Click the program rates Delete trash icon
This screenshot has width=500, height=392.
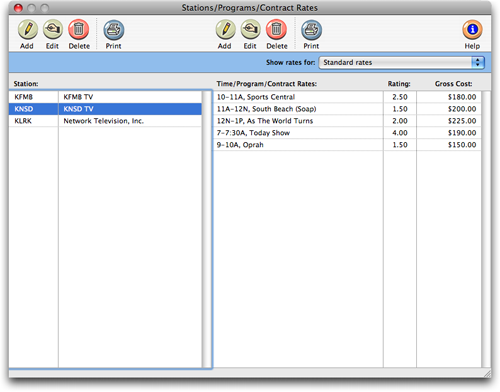(x=276, y=30)
